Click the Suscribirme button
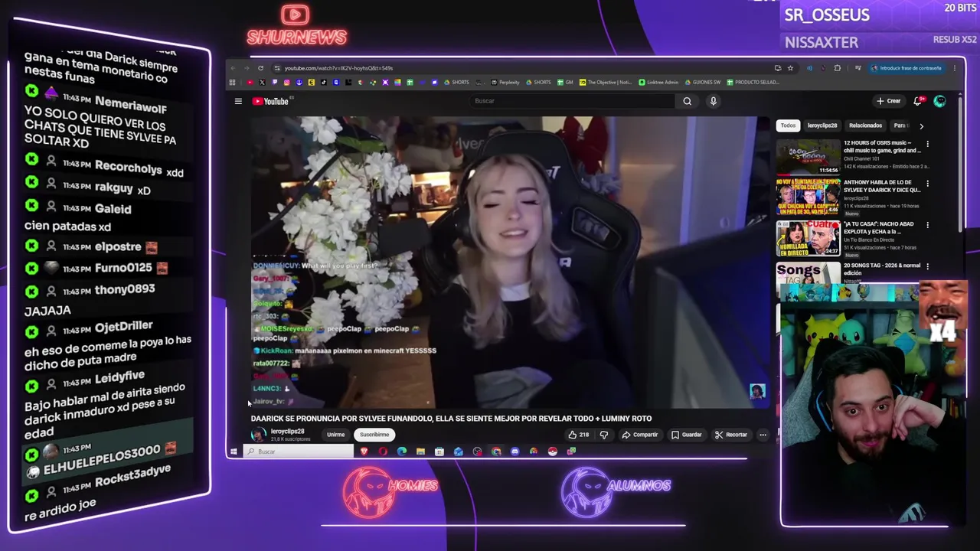Screen dimensions: 980x551 pyautogui.click(x=374, y=435)
